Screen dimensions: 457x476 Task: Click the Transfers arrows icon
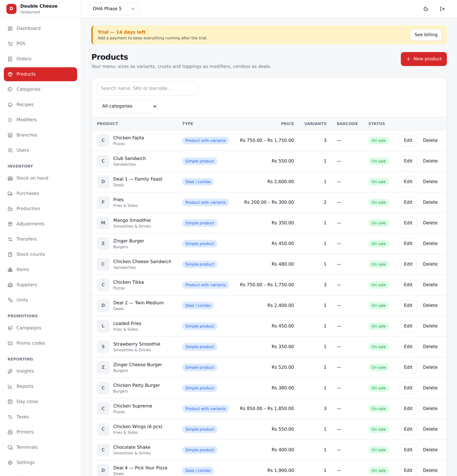point(10,239)
